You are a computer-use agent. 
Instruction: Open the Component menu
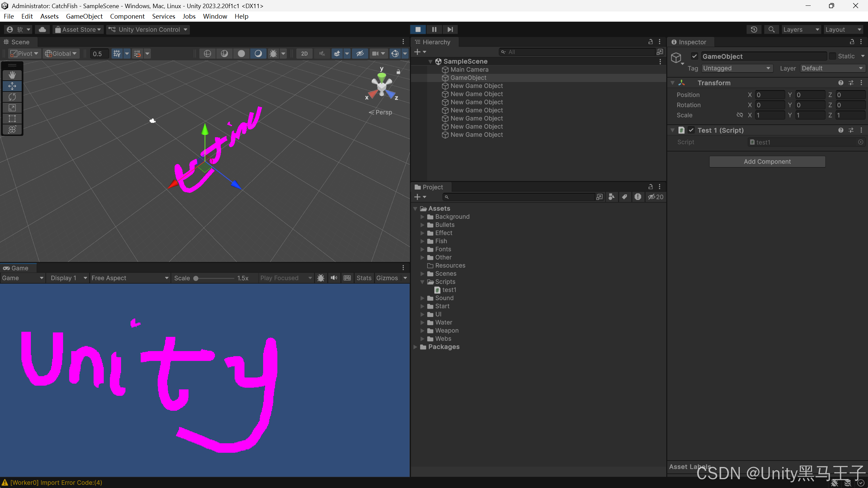(x=127, y=16)
